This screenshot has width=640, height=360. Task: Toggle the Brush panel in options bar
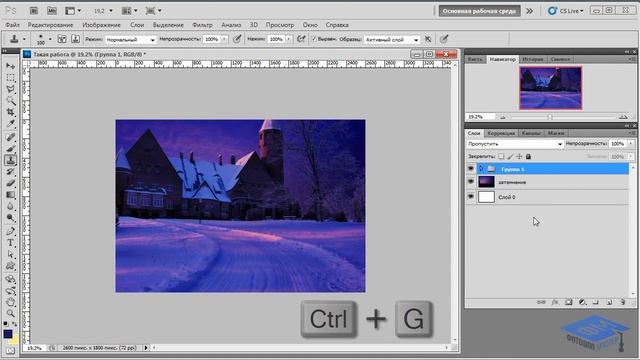click(x=62, y=39)
